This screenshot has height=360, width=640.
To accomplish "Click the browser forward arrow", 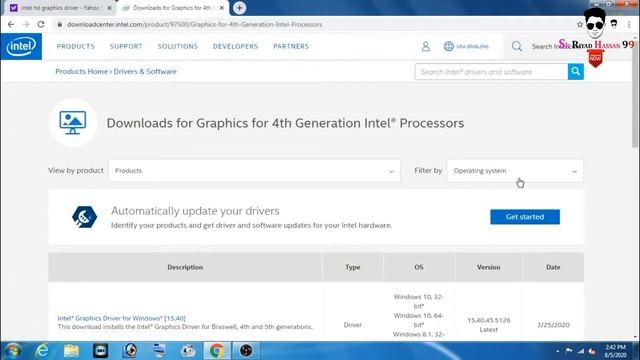I will tap(26, 24).
